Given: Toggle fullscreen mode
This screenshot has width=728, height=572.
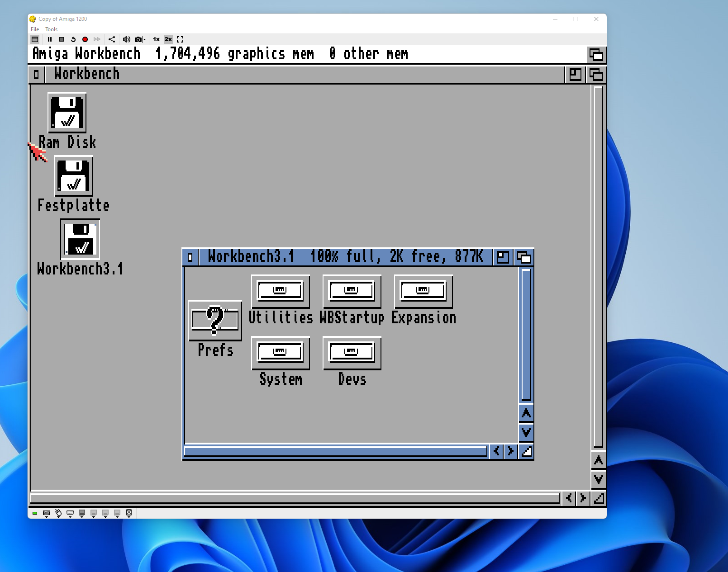Looking at the screenshot, I should [180, 39].
